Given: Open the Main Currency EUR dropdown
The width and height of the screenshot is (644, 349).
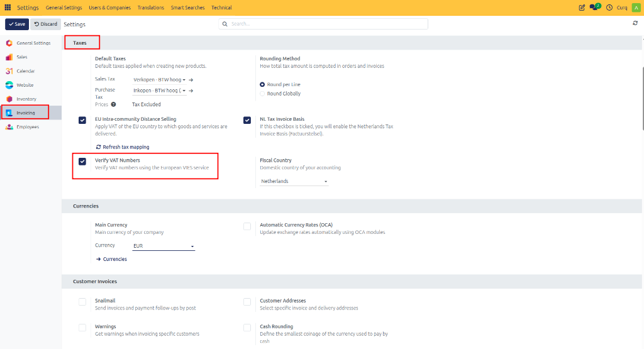Looking at the screenshot, I should click(164, 246).
